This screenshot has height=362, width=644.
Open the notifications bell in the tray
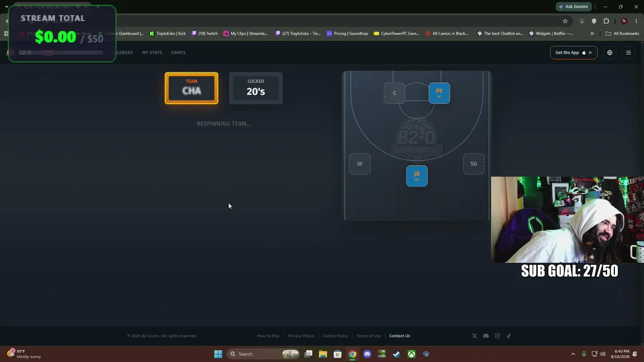[x=635, y=354]
